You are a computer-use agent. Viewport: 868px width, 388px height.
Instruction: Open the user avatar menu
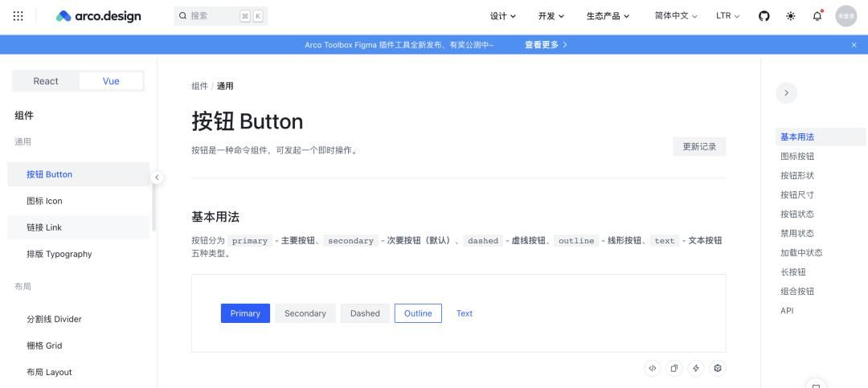(x=845, y=16)
